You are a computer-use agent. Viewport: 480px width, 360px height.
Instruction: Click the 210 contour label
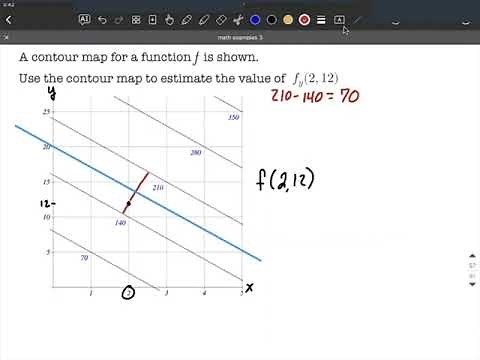pyautogui.click(x=158, y=188)
